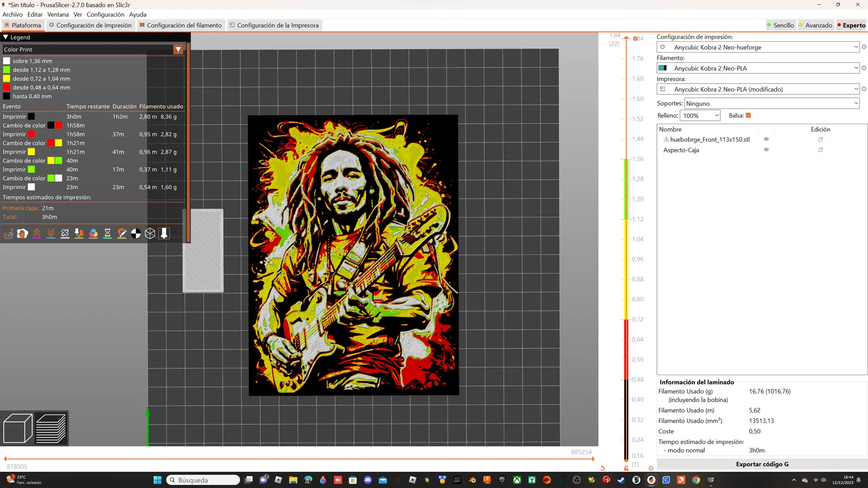Select huebobrge_Front_113x150.stl in object list
Screen dimensions: 868x488
710,139
